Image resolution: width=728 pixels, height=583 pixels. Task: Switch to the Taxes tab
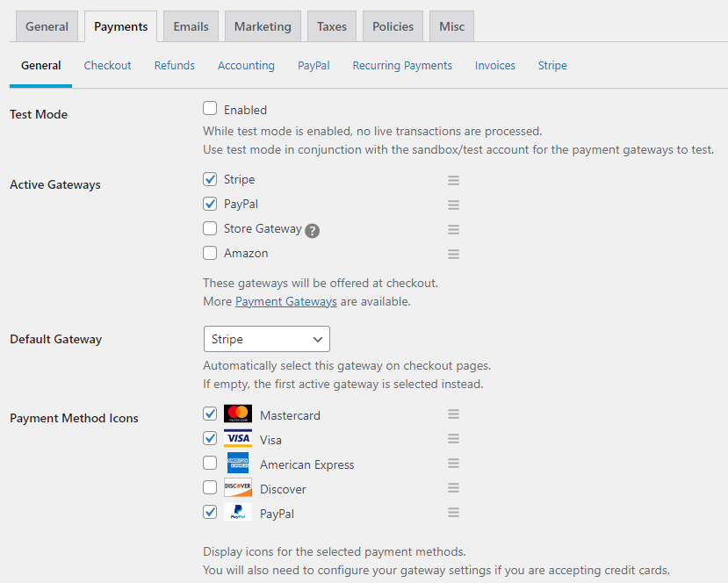(x=331, y=25)
